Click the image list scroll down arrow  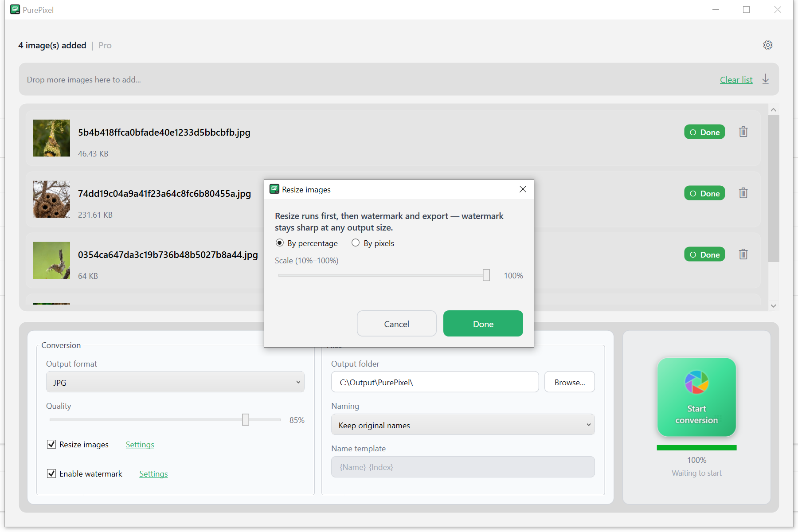(773, 305)
